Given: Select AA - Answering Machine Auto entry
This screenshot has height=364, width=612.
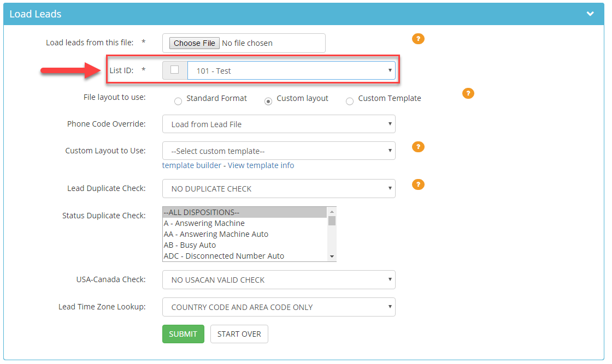Looking at the screenshot, I should 245,234.
